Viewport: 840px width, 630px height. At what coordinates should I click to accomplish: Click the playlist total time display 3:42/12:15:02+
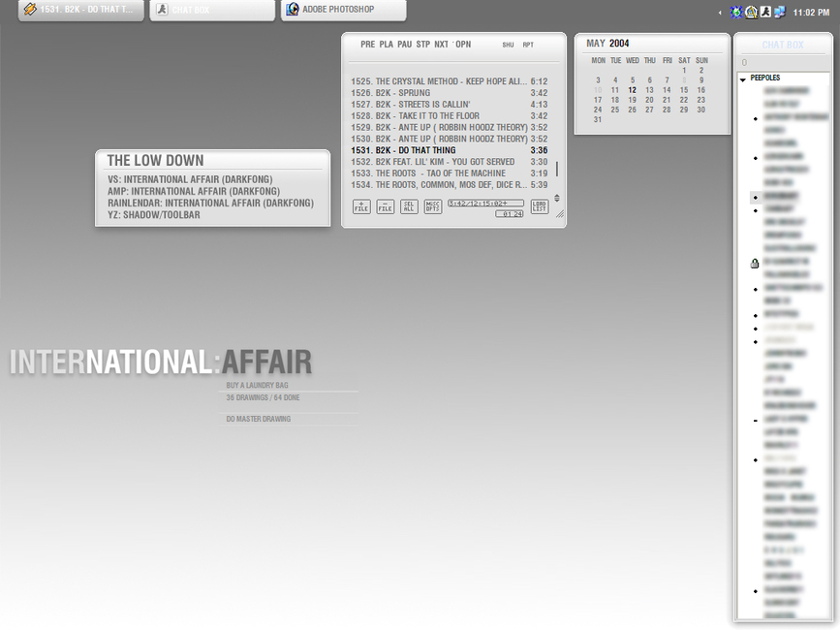pos(486,203)
